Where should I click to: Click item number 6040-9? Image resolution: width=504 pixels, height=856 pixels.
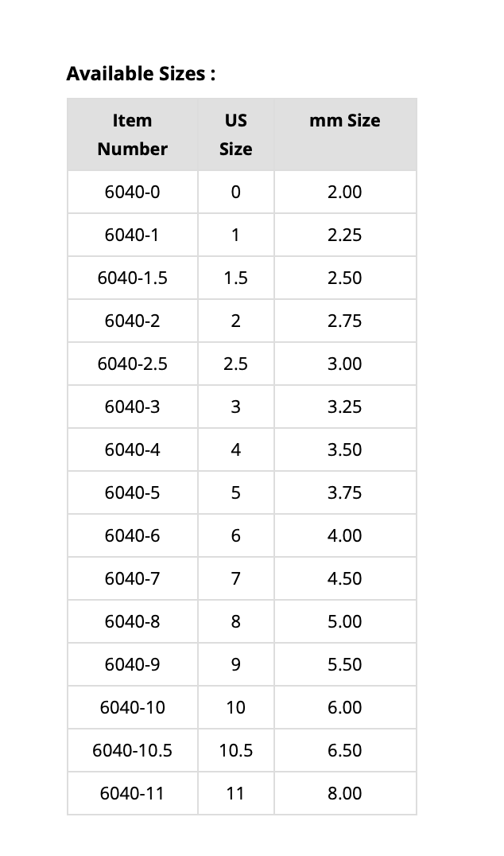tap(132, 664)
